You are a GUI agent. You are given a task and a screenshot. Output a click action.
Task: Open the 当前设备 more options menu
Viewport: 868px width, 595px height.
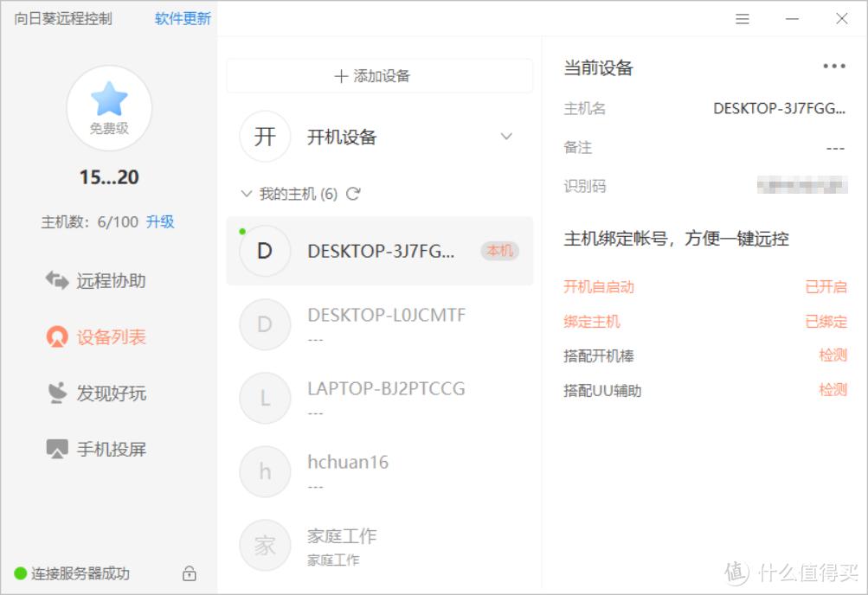(x=833, y=66)
